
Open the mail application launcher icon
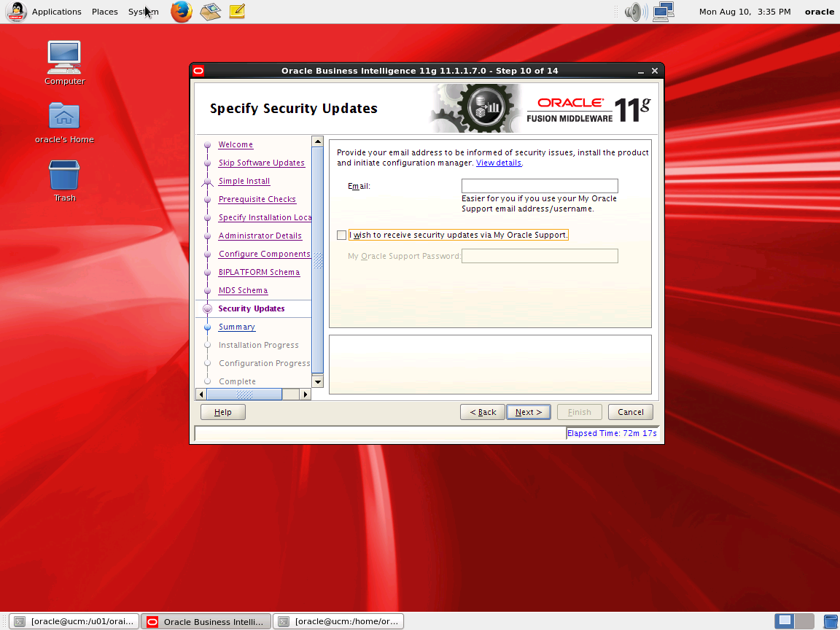(211, 11)
